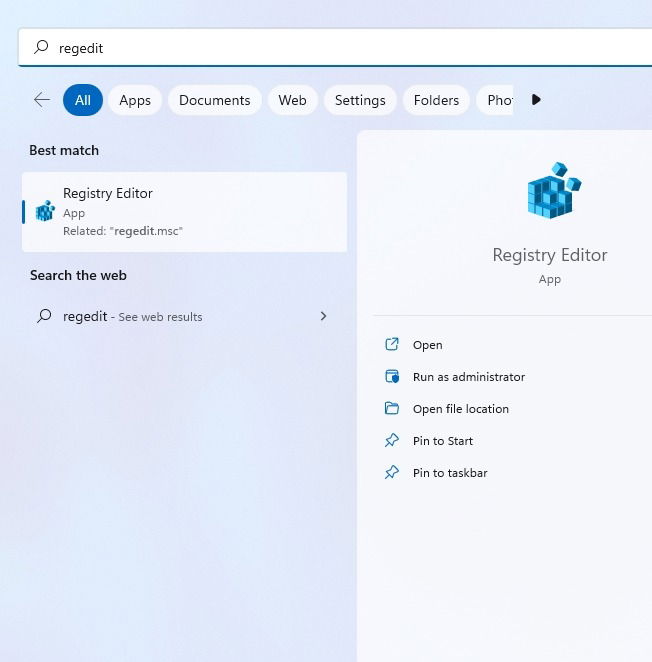The width and height of the screenshot is (652, 662).
Task: Click the Pin to Start pin icon
Action: tap(392, 440)
